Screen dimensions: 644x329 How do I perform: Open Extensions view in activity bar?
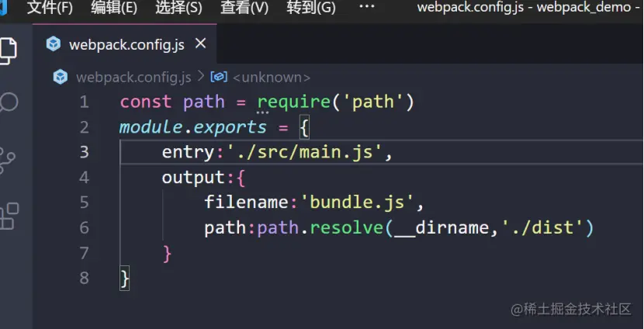(x=9, y=216)
